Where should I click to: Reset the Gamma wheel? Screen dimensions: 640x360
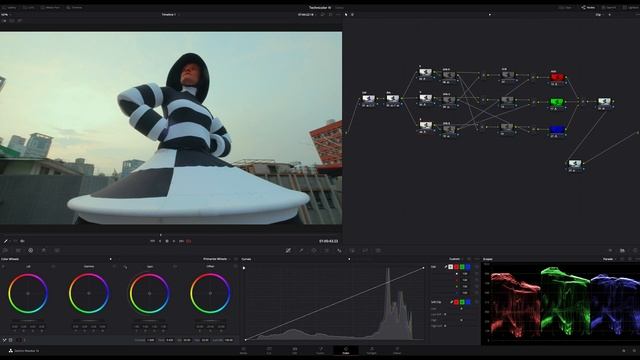pos(114,267)
